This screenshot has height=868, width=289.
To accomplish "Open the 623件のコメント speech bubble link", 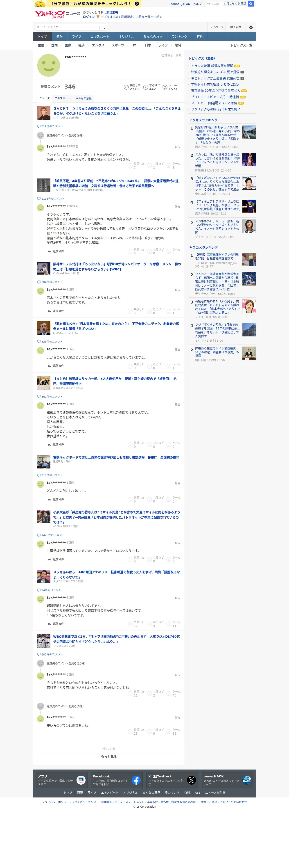I will coord(50,342).
